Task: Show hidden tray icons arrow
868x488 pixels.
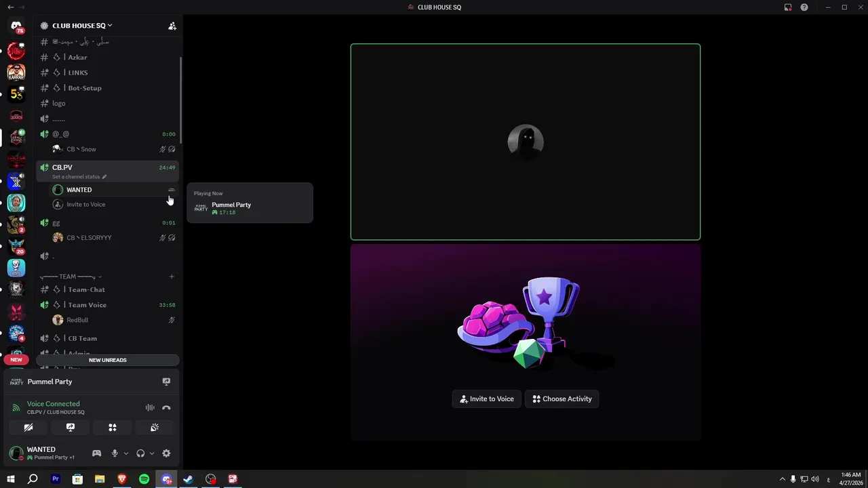Action: point(782,479)
